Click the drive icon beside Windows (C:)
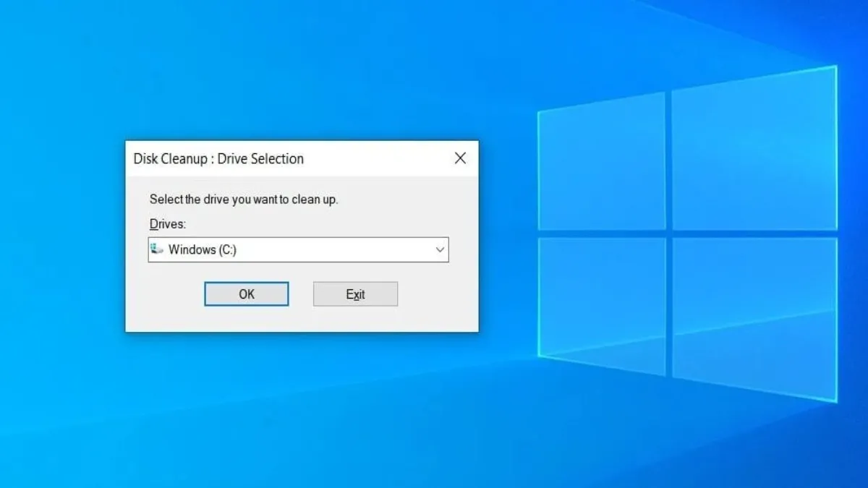The height and width of the screenshot is (488, 868). click(x=157, y=249)
